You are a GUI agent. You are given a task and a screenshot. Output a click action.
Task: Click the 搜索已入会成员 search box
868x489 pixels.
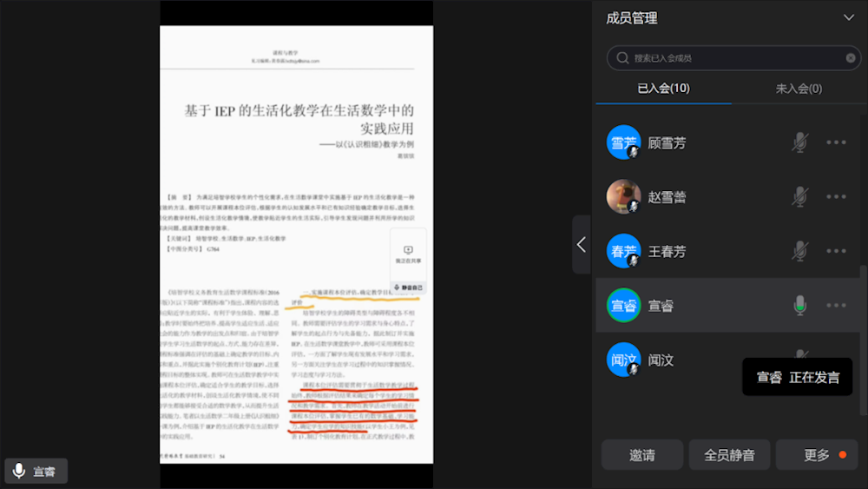pyautogui.click(x=729, y=58)
